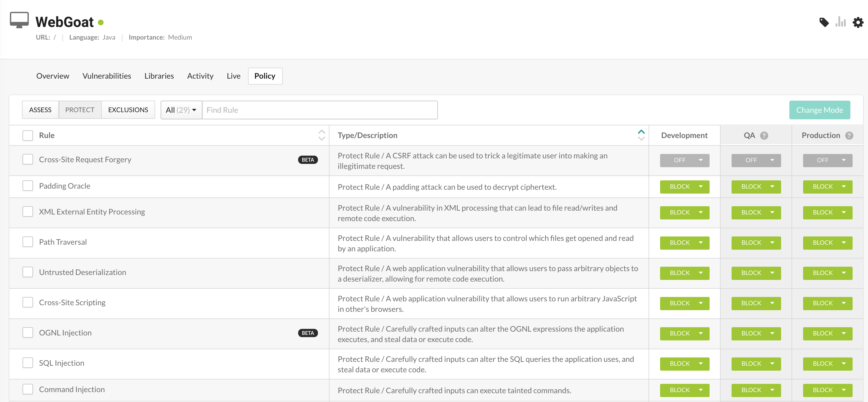
Task: Check the Cross-Site Scripting checkbox
Action: click(28, 302)
